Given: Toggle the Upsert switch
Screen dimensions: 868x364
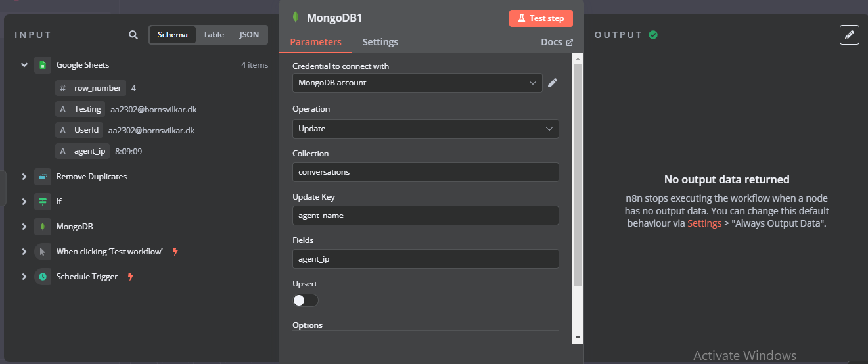Looking at the screenshot, I should tap(306, 300).
